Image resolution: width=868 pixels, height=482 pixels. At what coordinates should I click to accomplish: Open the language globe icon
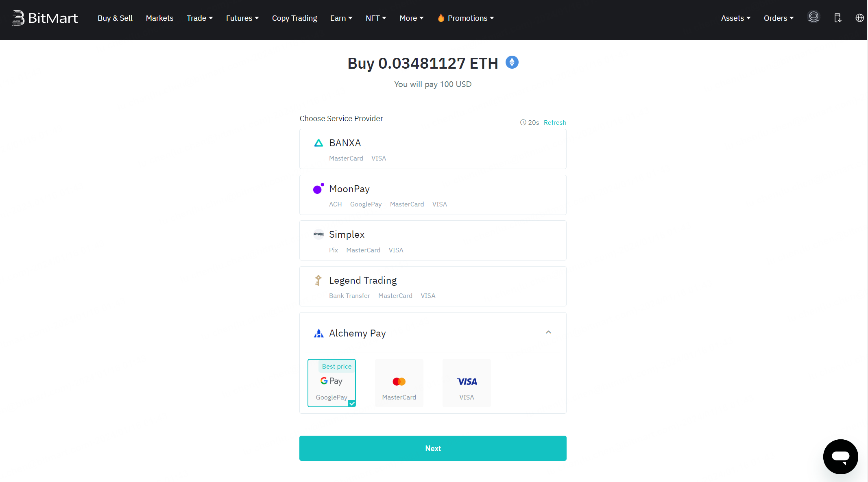tap(859, 18)
